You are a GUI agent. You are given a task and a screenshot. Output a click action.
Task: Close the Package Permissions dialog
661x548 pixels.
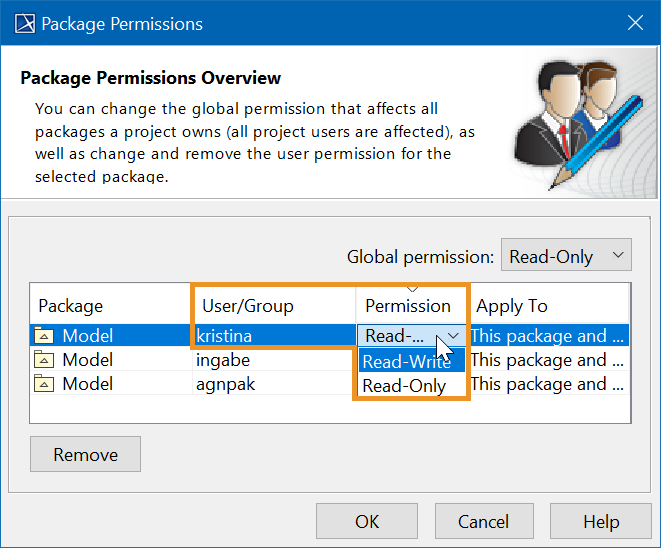[634, 23]
